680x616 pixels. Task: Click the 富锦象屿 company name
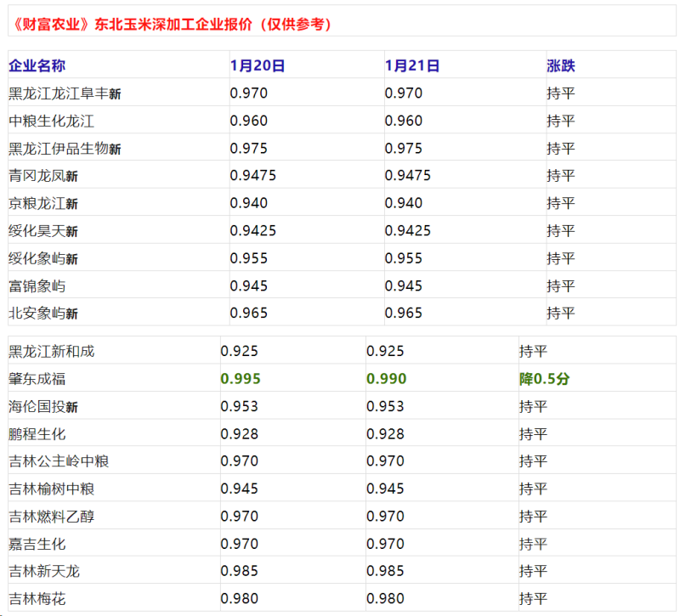pyautogui.click(x=37, y=285)
